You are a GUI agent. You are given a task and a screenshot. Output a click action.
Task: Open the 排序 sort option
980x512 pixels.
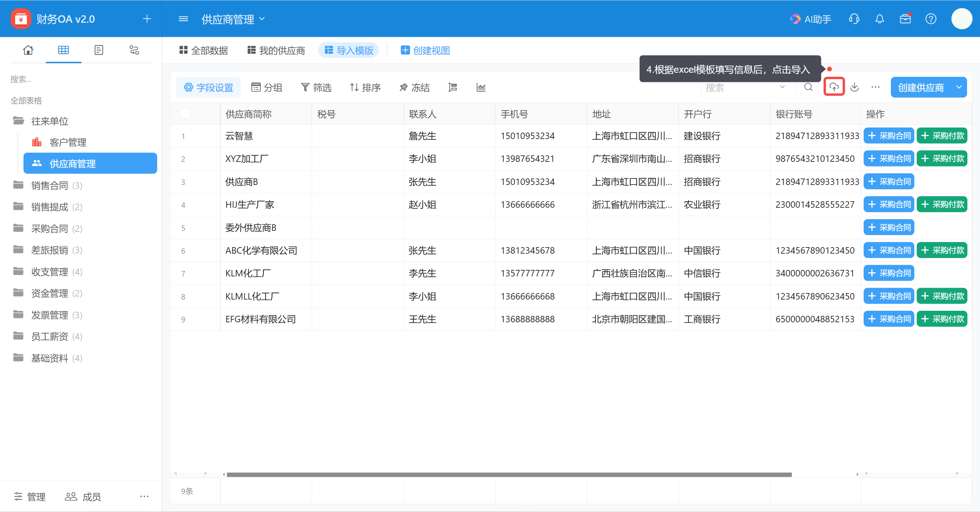[x=365, y=87]
